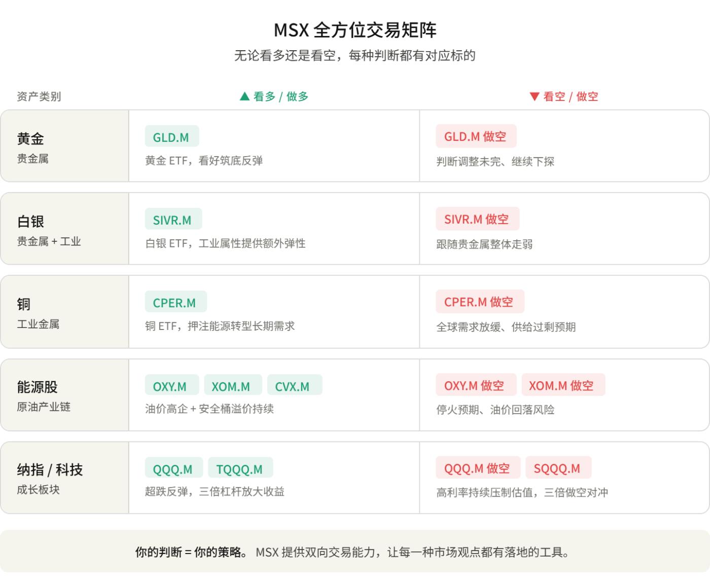710x588 pixels.
Task: Click the red 看空 / 做空 column header
Action: [564, 96]
